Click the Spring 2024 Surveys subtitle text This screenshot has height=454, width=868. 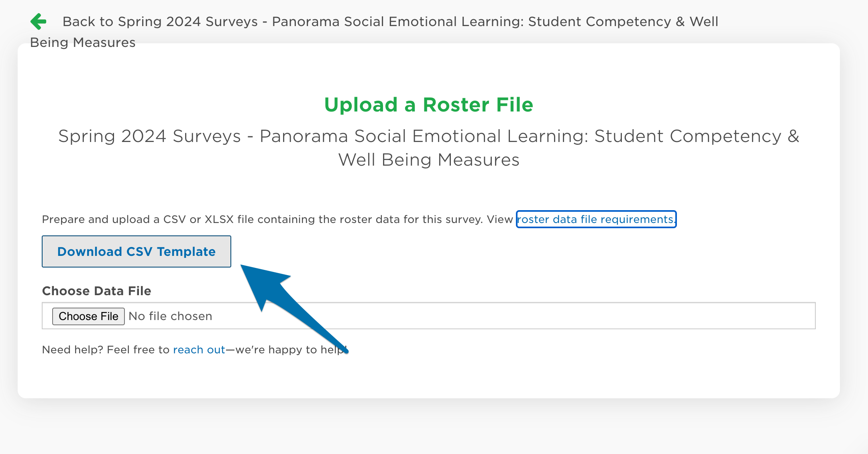[x=429, y=148]
